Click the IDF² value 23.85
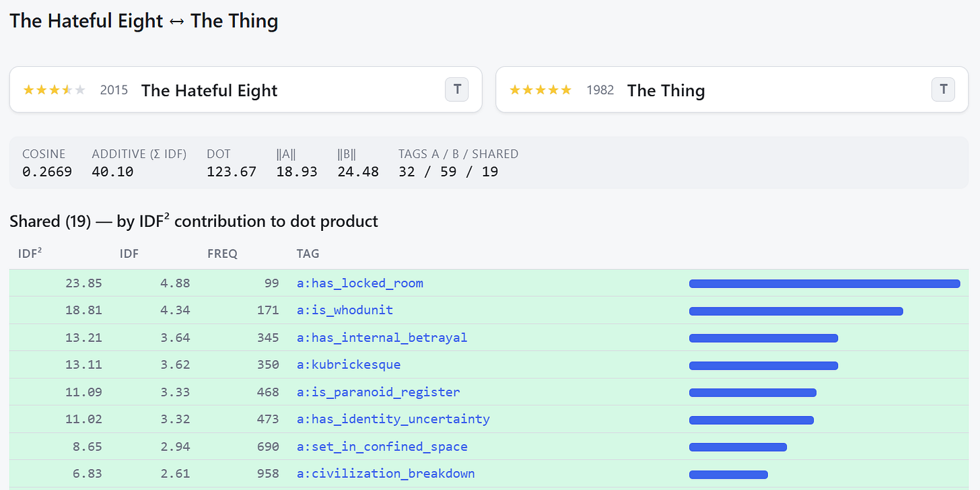This screenshot has width=980, height=490. (83, 283)
